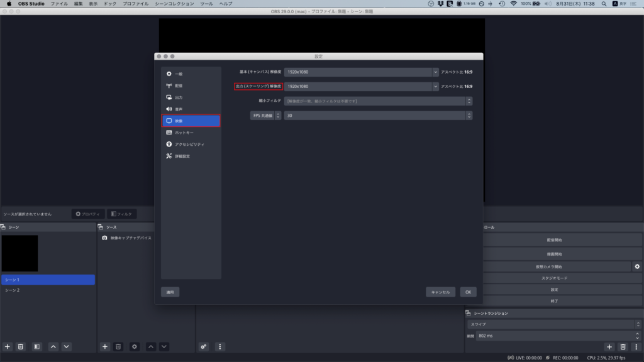Open the シーンコレクション menu
Viewport: 644px width, 362px height.
tap(174, 4)
